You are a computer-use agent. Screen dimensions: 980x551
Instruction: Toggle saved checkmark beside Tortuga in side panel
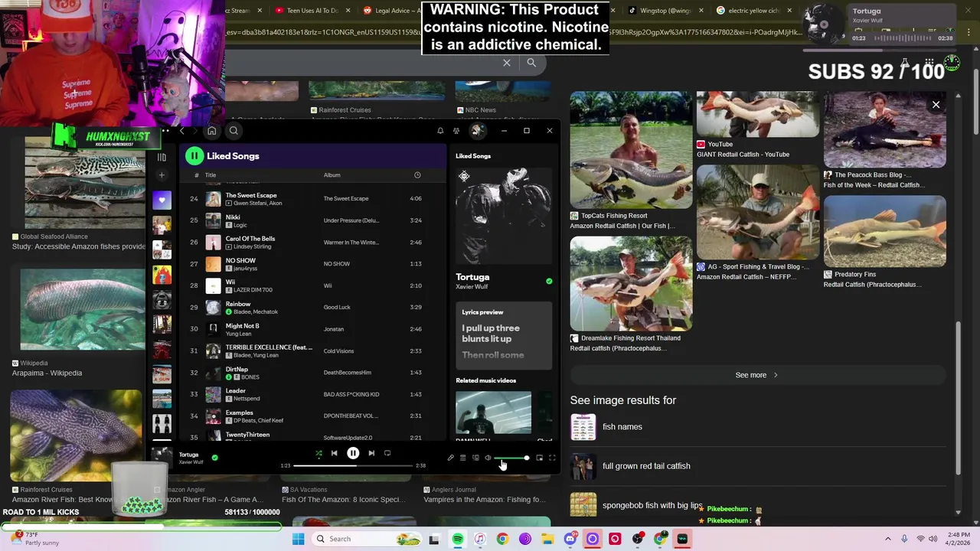coord(549,282)
